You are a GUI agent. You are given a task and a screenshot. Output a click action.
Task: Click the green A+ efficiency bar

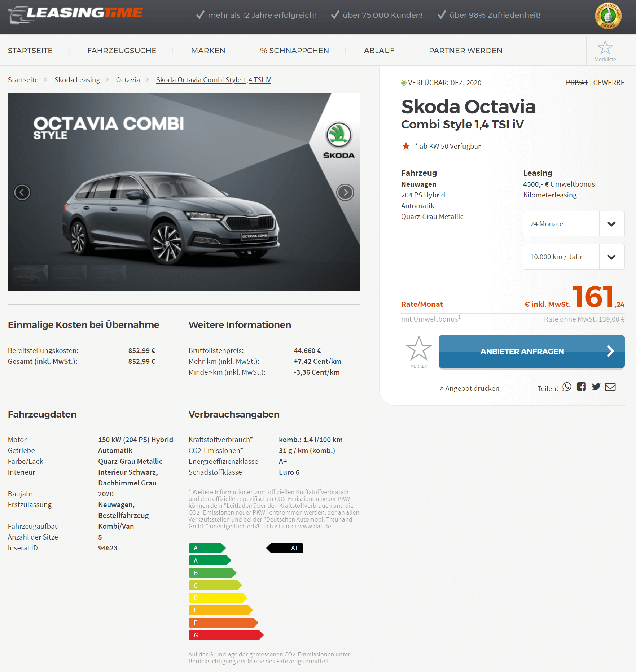tap(207, 548)
